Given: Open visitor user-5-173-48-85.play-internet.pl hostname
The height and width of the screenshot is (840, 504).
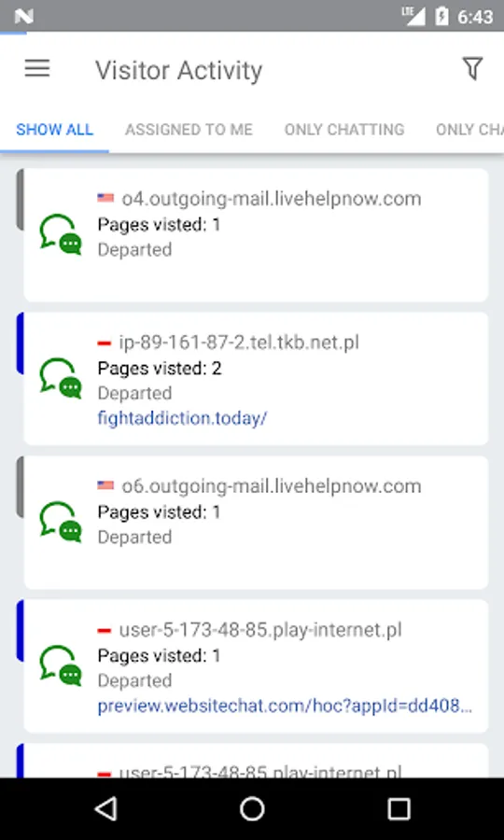Looking at the screenshot, I should (260, 630).
